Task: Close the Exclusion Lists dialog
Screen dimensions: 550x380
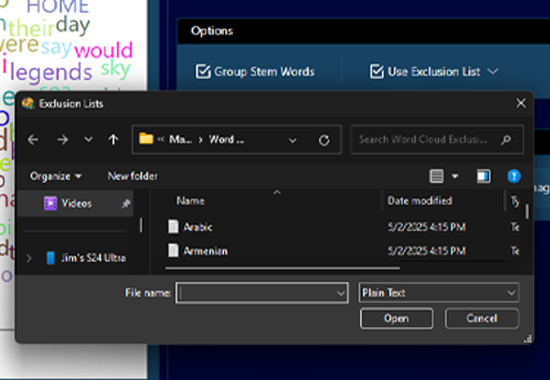Action: (x=521, y=103)
